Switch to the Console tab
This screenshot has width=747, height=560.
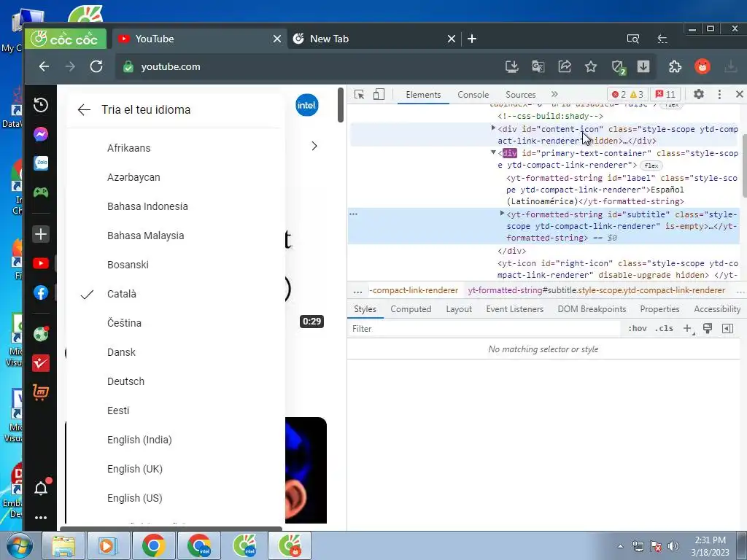[x=473, y=95]
